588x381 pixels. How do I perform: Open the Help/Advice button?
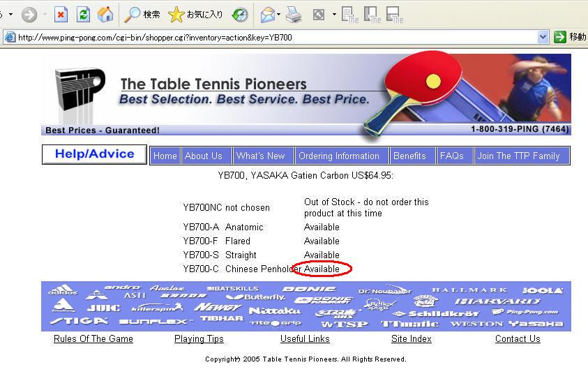pyautogui.click(x=94, y=154)
